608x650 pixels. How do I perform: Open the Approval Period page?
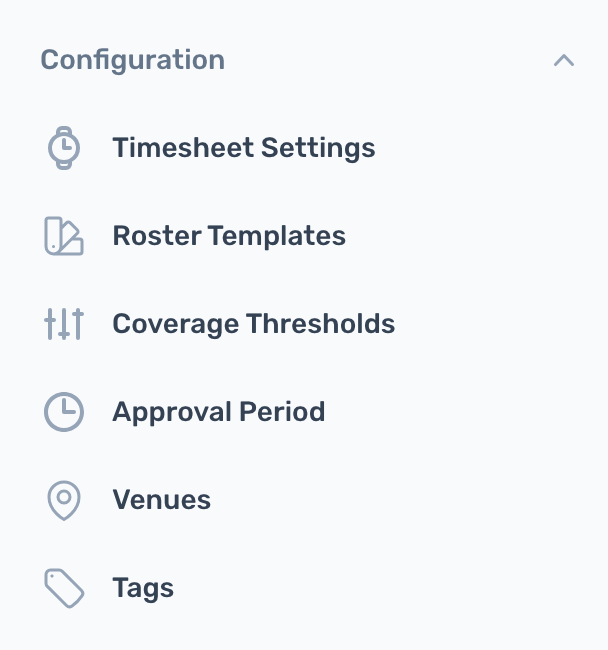(304, 412)
